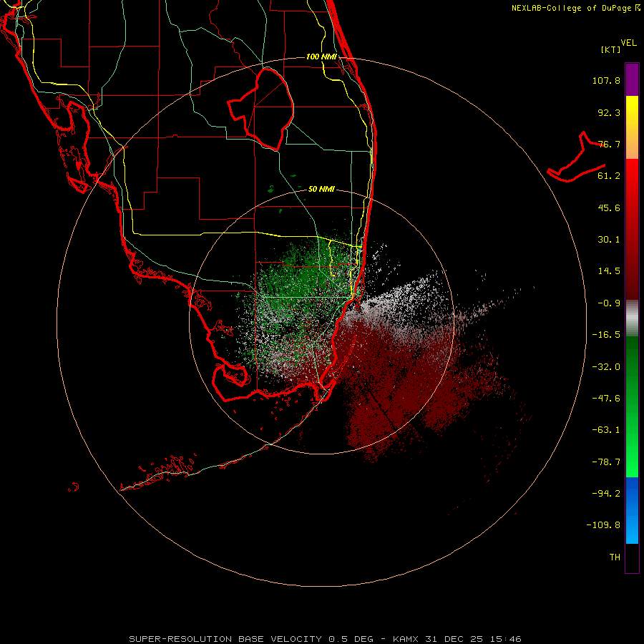Click the purple segment of the velocity color bar

point(632,79)
